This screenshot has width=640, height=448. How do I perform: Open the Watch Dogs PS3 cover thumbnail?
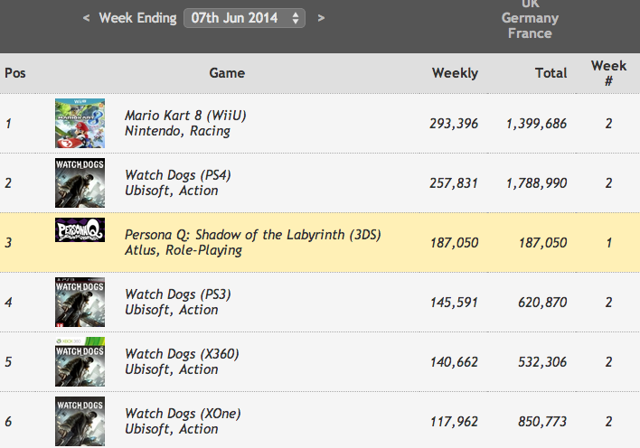point(80,302)
